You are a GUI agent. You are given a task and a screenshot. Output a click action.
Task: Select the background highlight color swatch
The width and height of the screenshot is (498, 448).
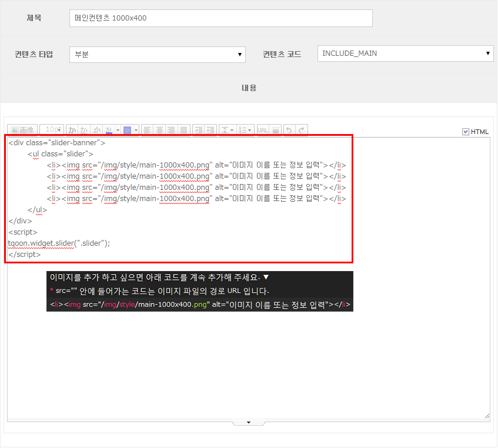[127, 130]
